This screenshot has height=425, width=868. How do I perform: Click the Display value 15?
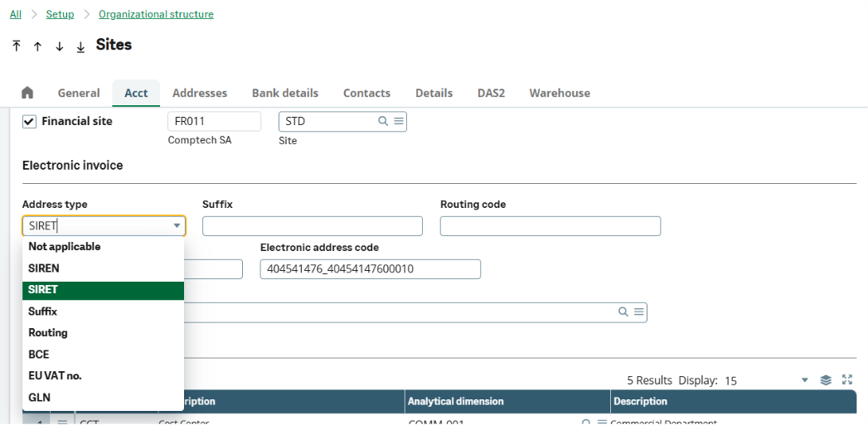pos(730,381)
